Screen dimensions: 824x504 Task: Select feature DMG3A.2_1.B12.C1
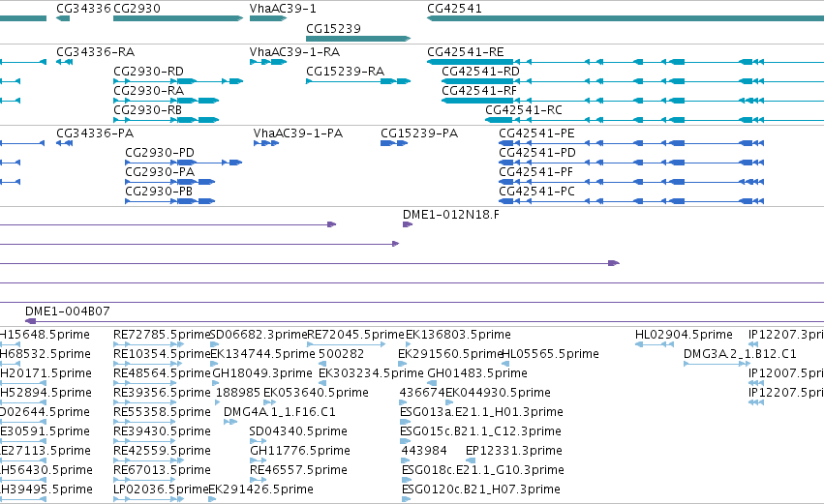(740, 354)
